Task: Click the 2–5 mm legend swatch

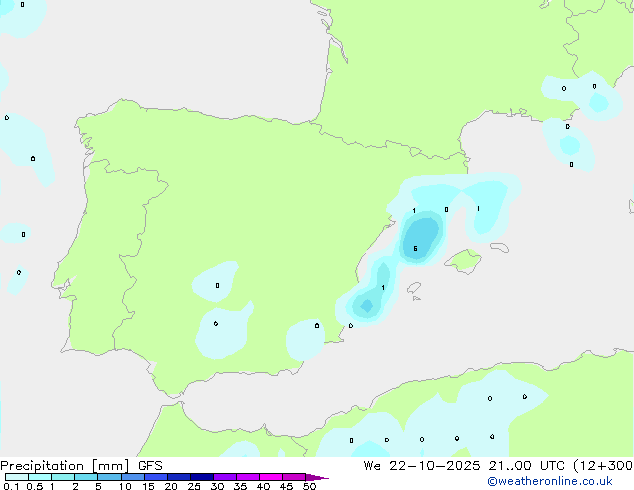Action: point(86,477)
